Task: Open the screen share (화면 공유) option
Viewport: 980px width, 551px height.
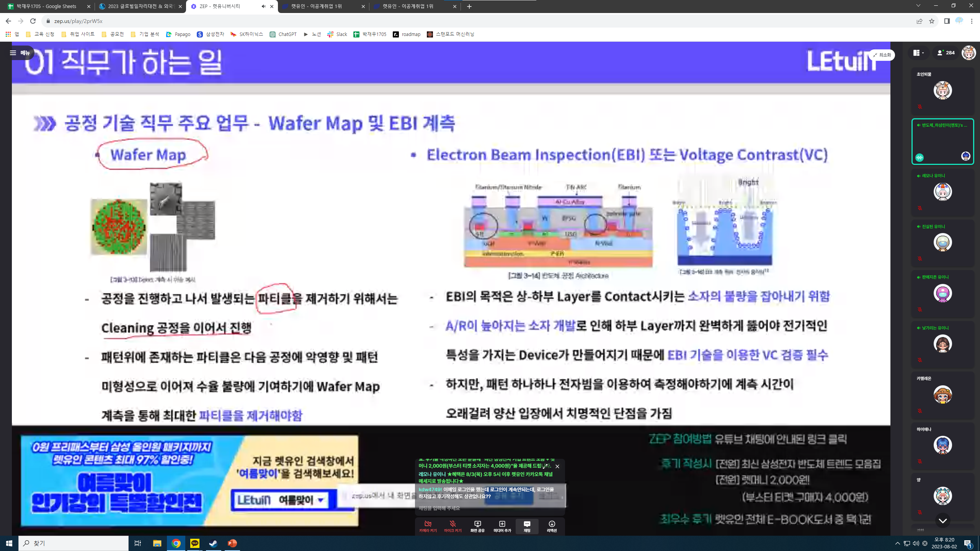Action: 477,526
